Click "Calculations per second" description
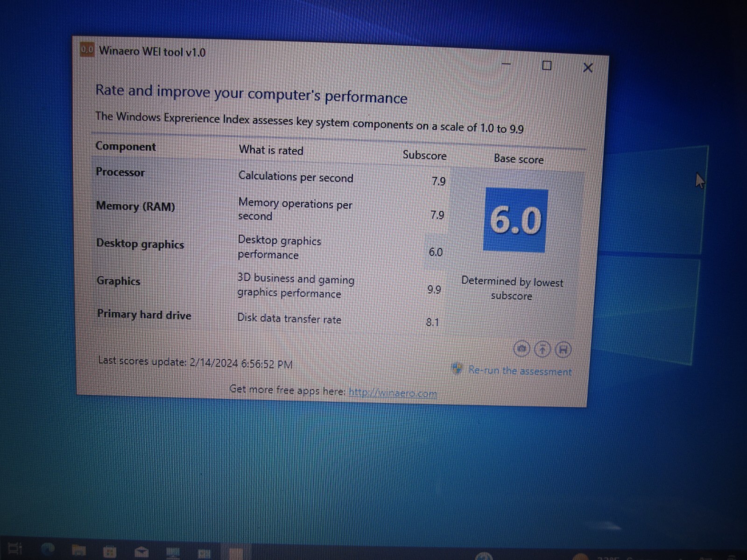Viewport: 747px width, 560px height. point(296,177)
